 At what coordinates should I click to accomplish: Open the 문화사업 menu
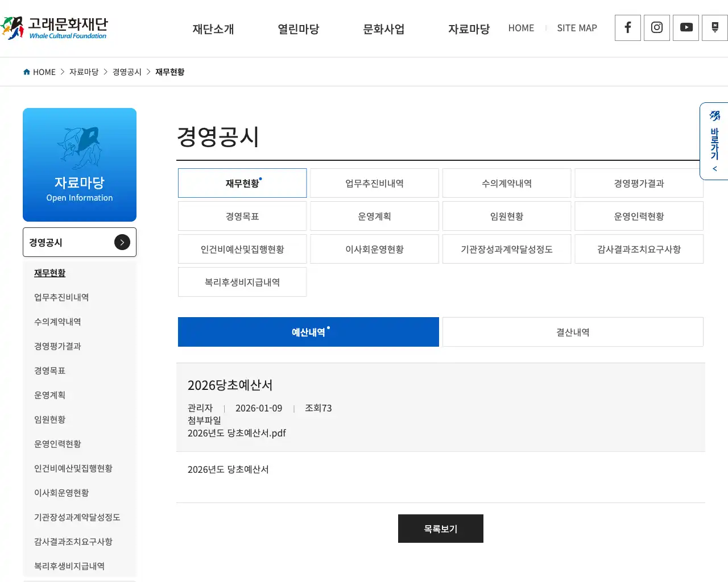(x=383, y=29)
